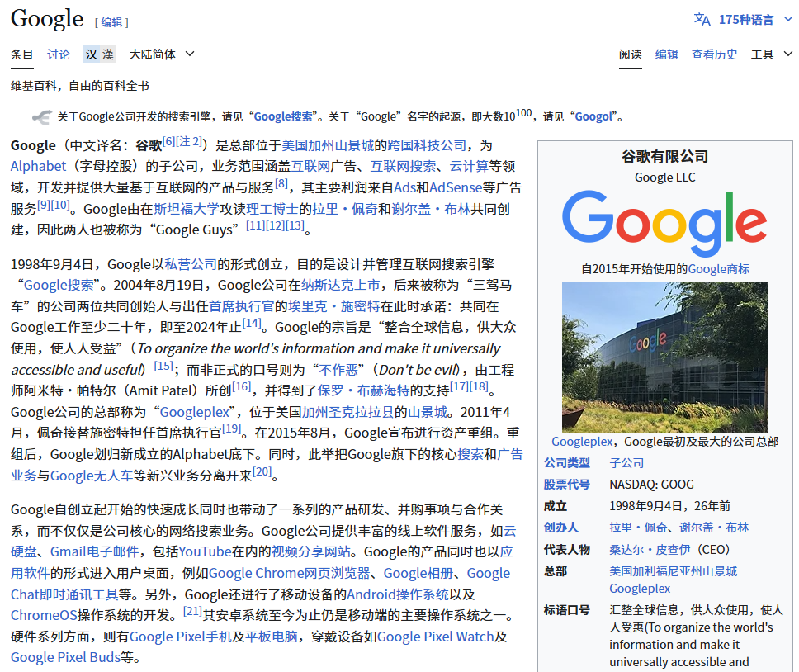Click footnote reference [8]
This screenshot has width=799, height=672.
(281, 184)
